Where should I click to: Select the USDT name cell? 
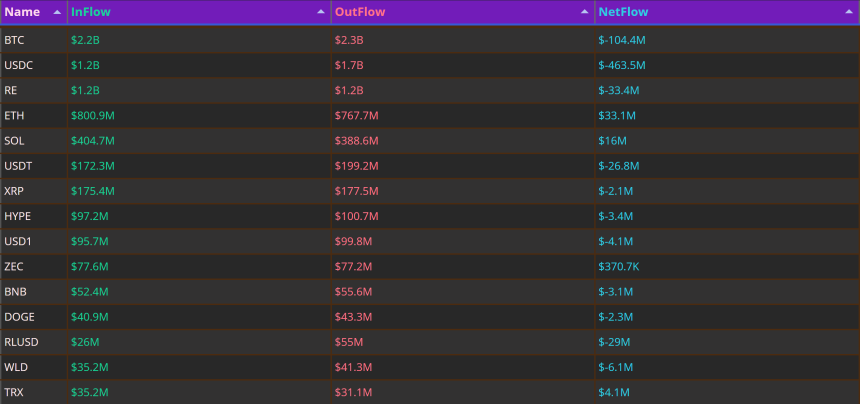click(34, 166)
